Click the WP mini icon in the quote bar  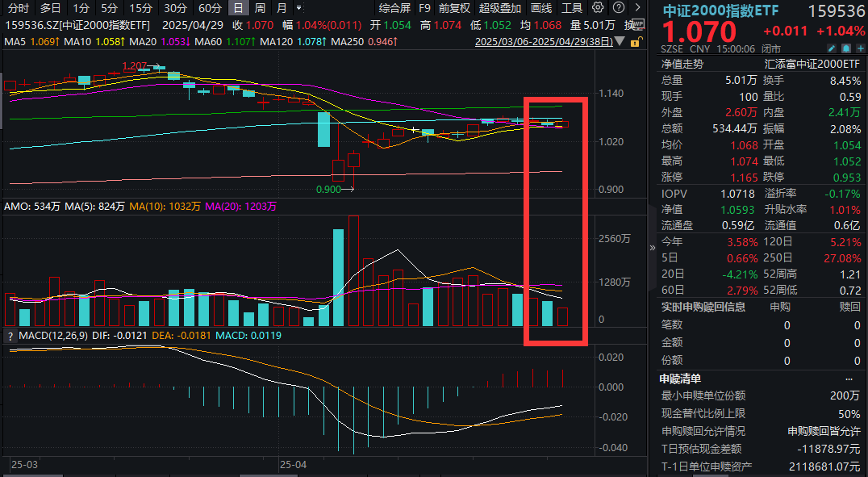(636, 25)
